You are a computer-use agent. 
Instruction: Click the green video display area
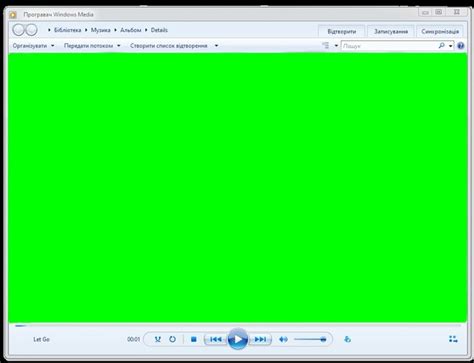(x=238, y=187)
